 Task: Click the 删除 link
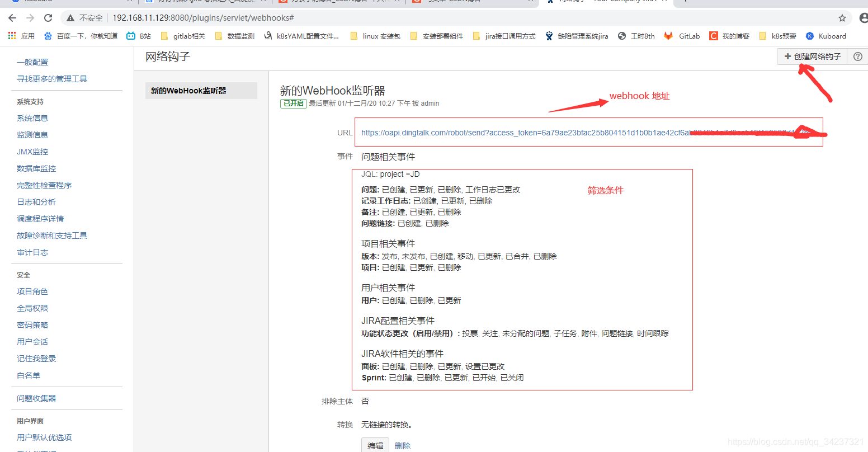click(403, 446)
